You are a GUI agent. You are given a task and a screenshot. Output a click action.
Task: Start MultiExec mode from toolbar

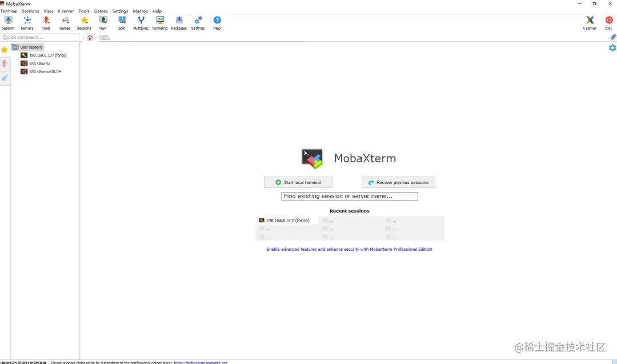point(141,23)
